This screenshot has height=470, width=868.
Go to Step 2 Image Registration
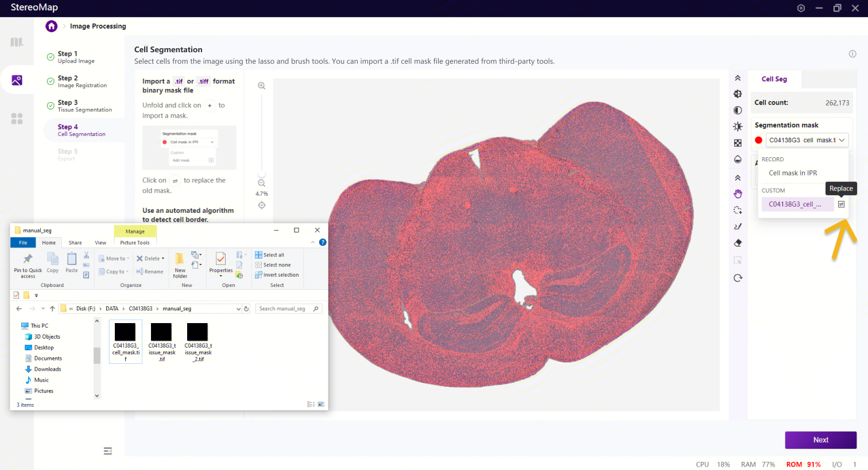pos(82,81)
